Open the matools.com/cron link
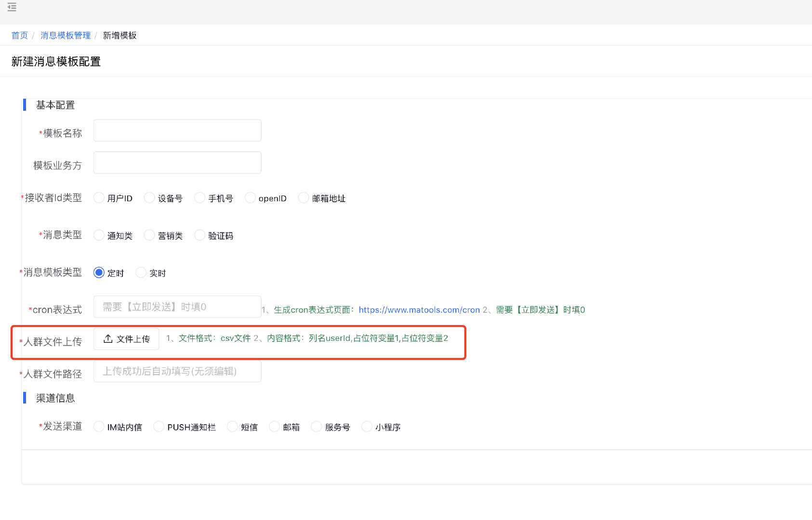Image resolution: width=812 pixels, height=520 pixels. point(419,310)
